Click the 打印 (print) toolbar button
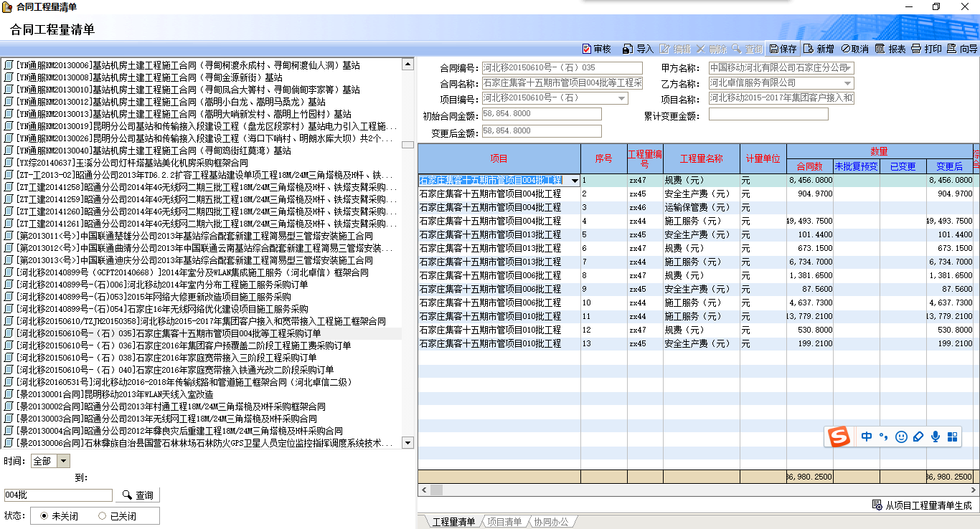 pyautogui.click(x=926, y=49)
